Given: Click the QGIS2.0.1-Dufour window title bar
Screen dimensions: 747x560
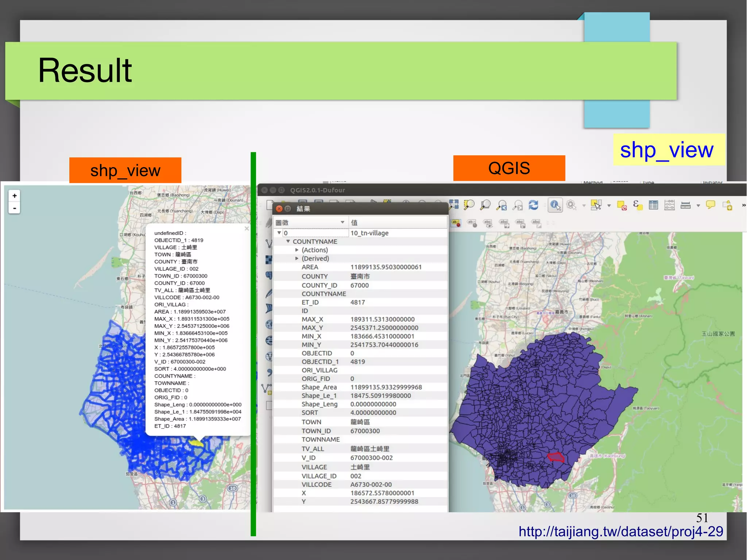Looking at the screenshot, I should tap(502, 190).
